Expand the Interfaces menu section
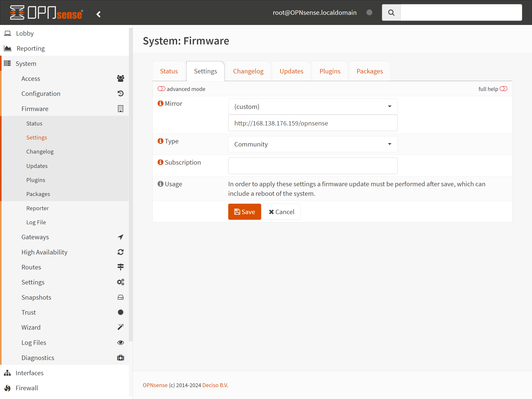 [x=64, y=373]
